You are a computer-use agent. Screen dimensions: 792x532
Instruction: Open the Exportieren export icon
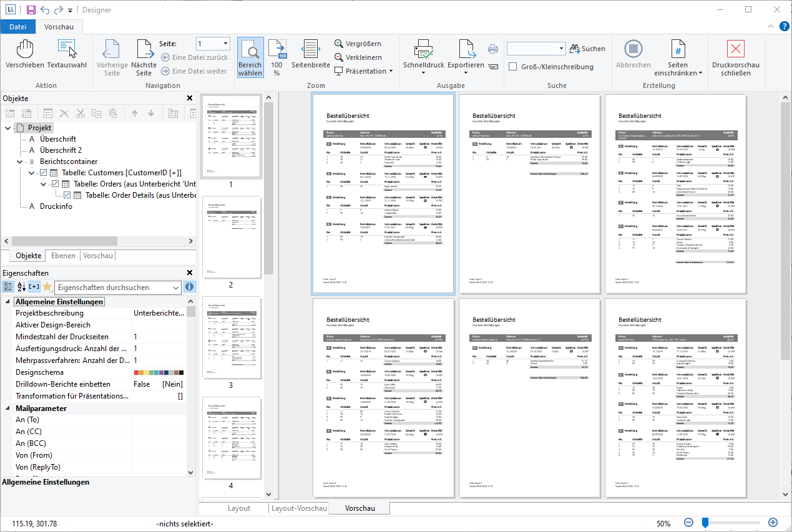pos(466,49)
